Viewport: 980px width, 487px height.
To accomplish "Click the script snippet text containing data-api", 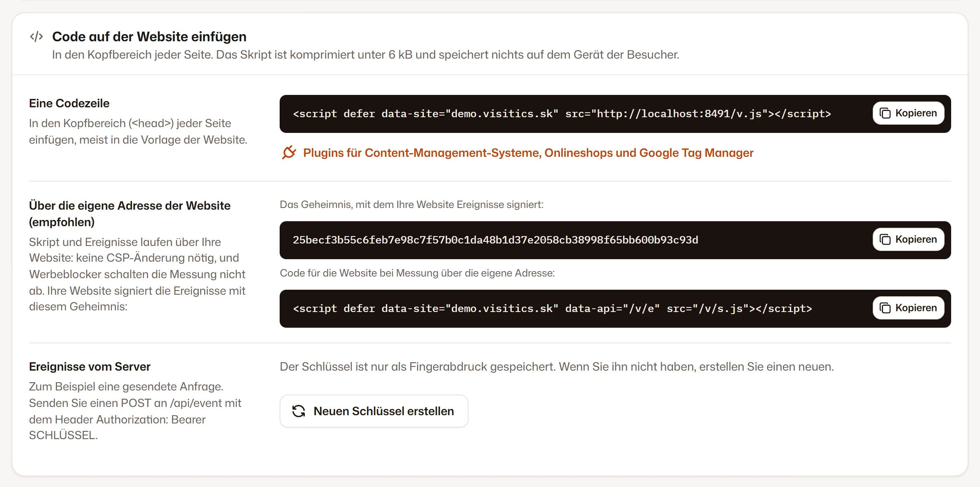I will [552, 309].
